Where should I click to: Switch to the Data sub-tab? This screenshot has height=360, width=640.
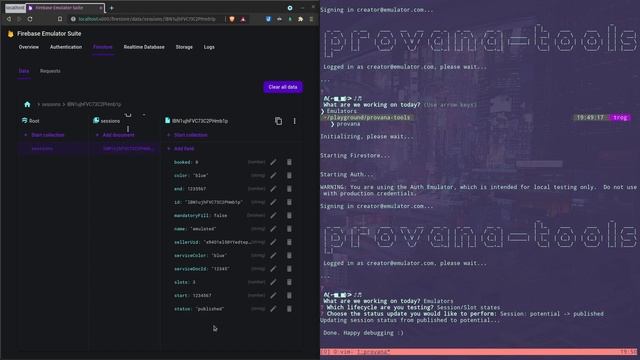24,71
